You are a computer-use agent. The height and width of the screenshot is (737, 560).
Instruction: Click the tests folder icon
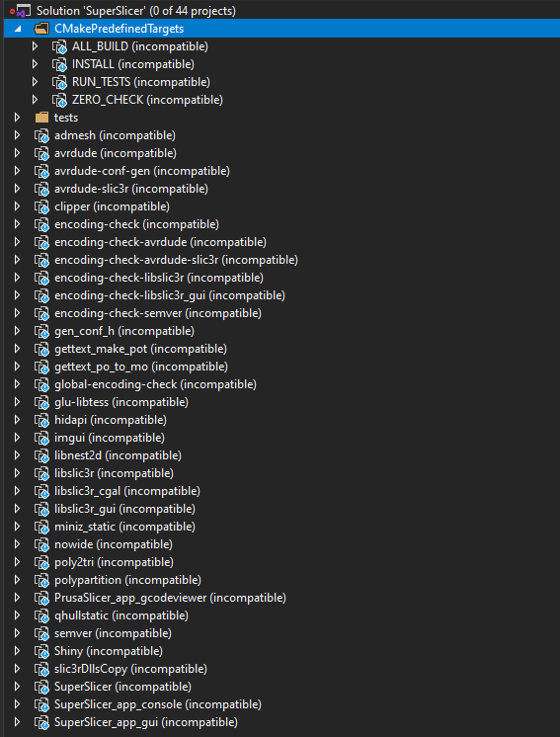[x=41, y=117]
